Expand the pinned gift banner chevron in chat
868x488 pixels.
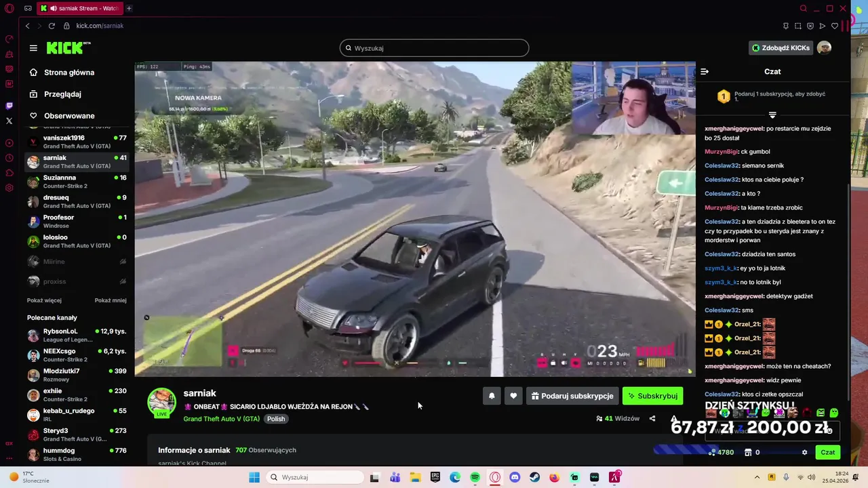[x=772, y=115]
